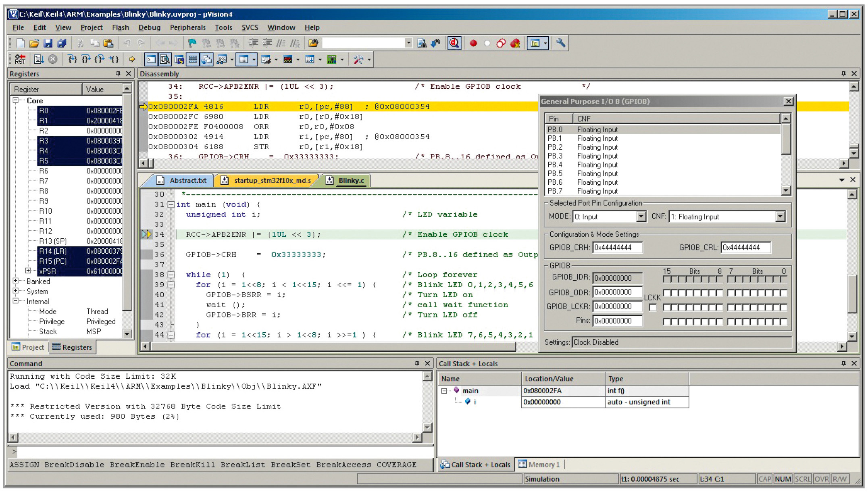
Task: Open the MODE dropdown in GPIOB dialog
Action: pos(641,217)
